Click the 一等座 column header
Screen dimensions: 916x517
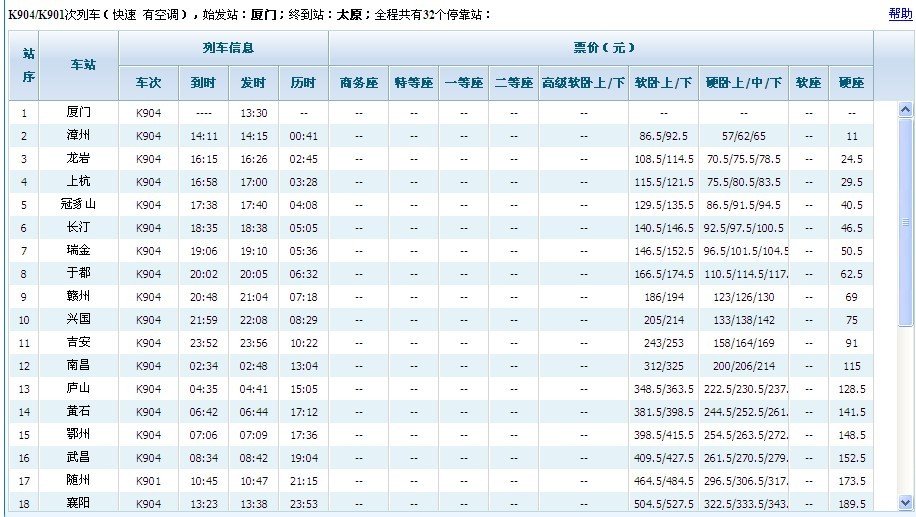pos(464,83)
